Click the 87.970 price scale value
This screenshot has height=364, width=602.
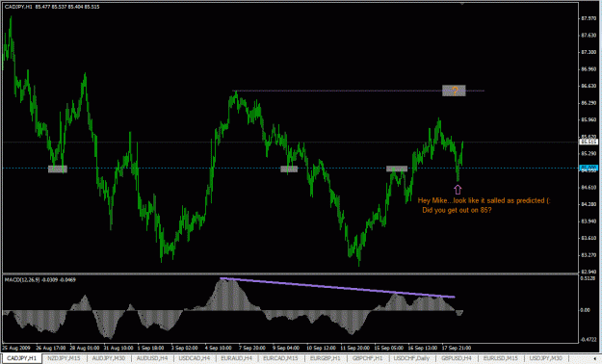coord(589,18)
